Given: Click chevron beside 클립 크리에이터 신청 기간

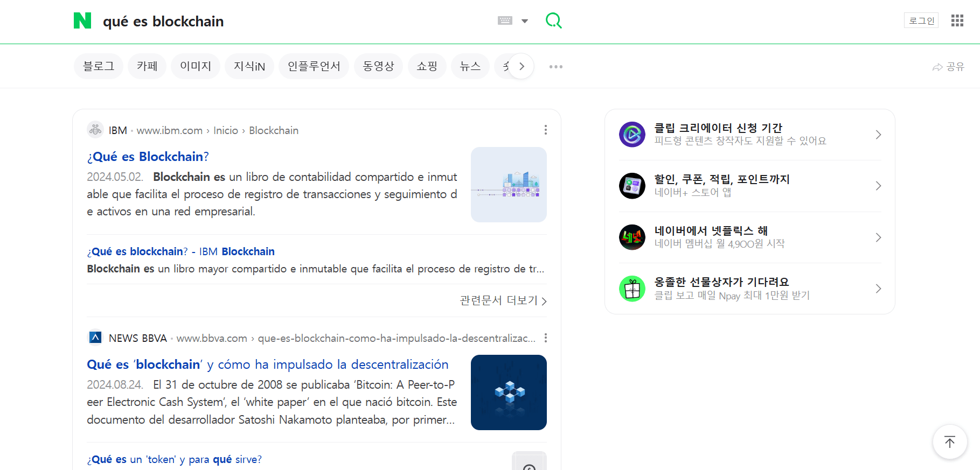Looking at the screenshot, I should (x=878, y=135).
